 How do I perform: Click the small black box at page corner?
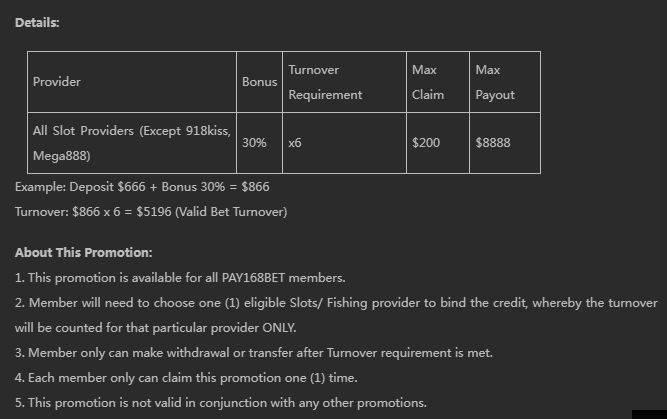648,414
